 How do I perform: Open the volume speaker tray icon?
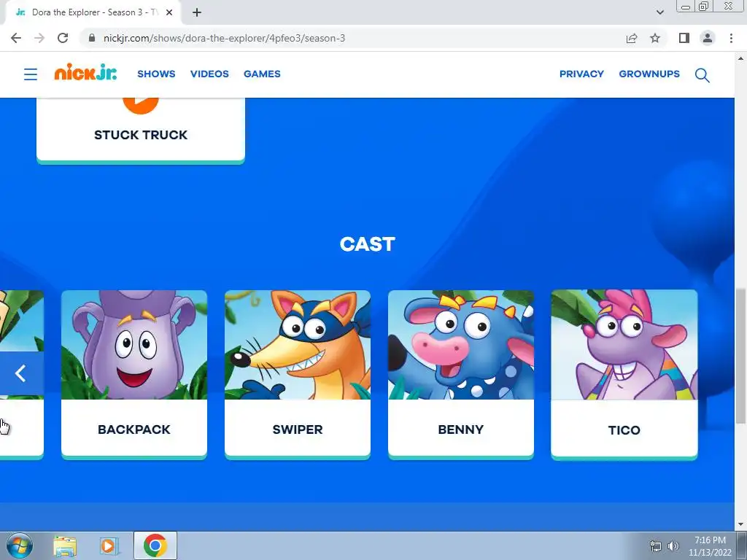(x=673, y=546)
